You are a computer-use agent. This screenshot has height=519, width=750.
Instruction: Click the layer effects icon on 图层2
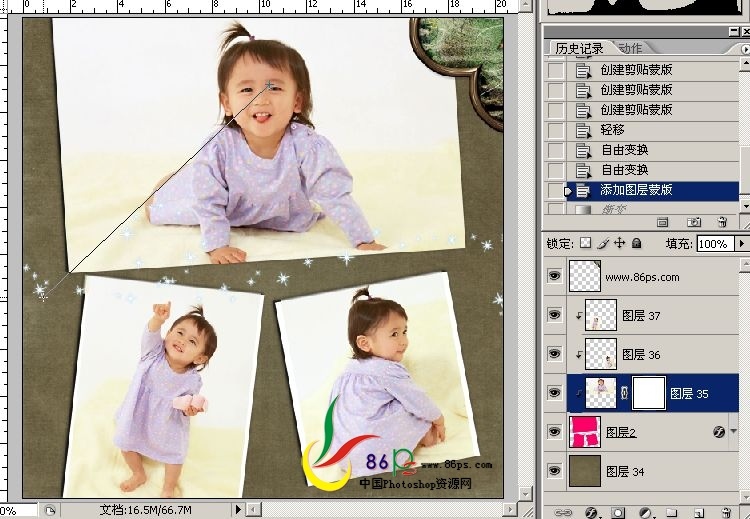[x=719, y=432]
